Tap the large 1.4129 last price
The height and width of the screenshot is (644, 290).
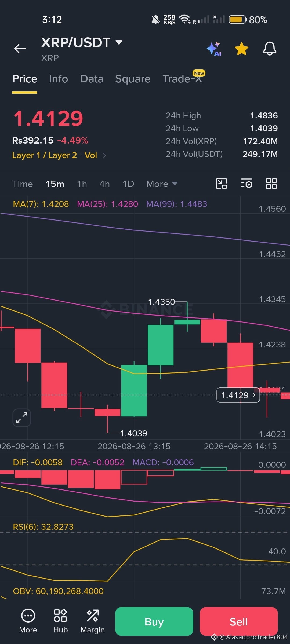[48, 118]
